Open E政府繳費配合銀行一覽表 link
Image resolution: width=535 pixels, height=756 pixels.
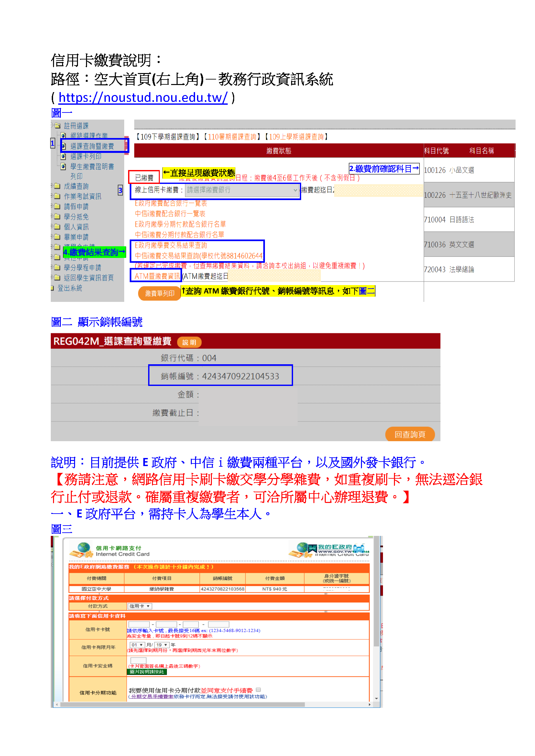point(171,203)
